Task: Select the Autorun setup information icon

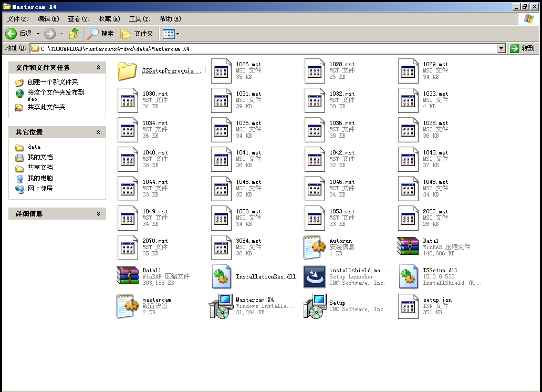Action: [x=315, y=247]
